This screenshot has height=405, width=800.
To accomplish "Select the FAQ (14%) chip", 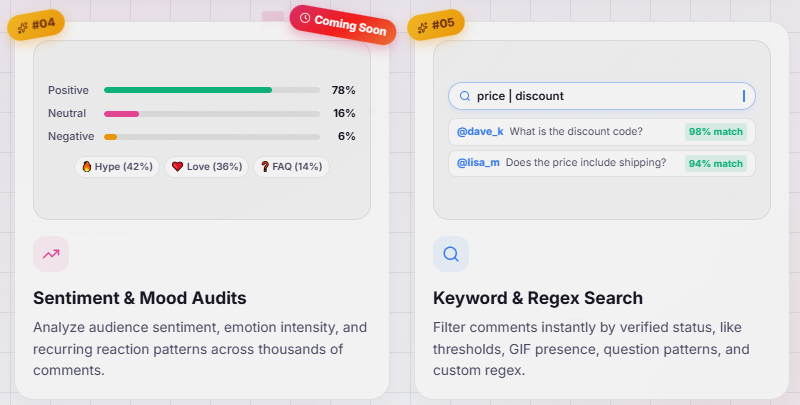I will tap(291, 167).
